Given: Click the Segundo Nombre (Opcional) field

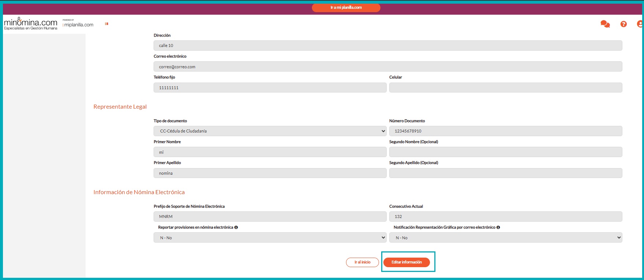Looking at the screenshot, I should pos(506,152).
